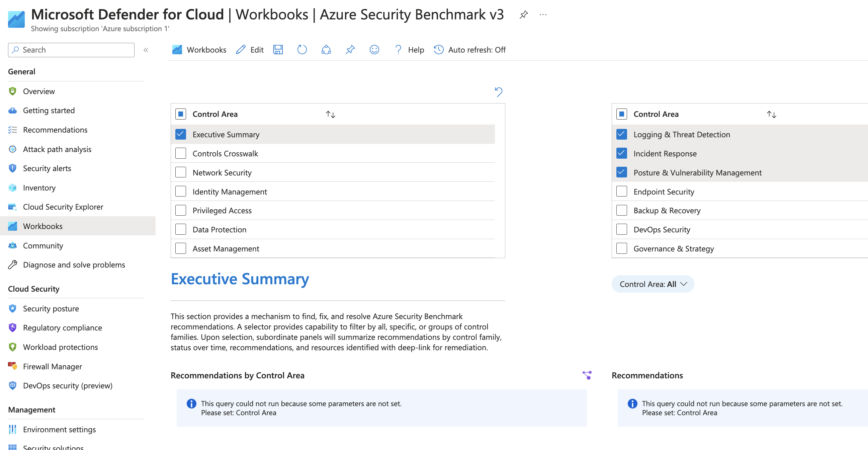Toggle the right table select-all checkbox
The height and width of the screenshot is (450, 868).
(621, 114)
